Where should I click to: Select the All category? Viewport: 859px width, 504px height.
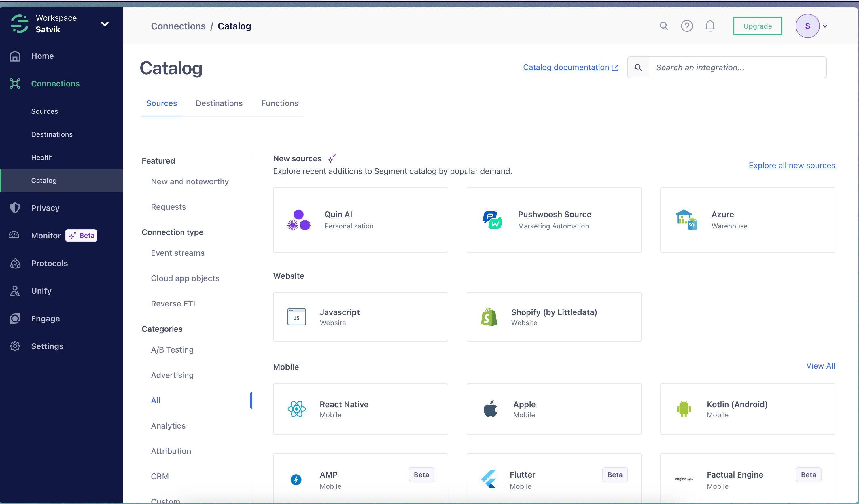click(156, 400)
